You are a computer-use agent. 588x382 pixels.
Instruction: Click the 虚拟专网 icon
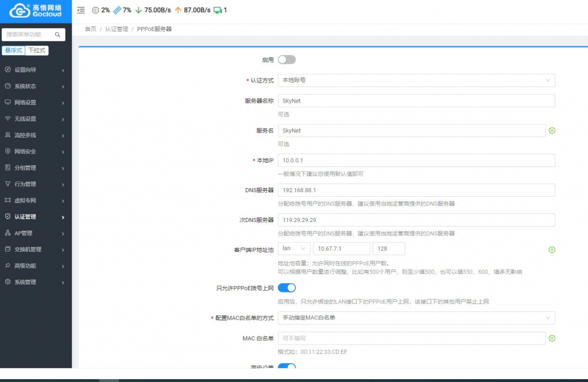tap(7, 200)
